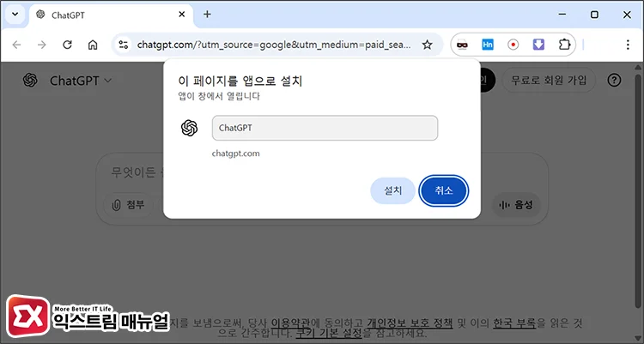Click the free sign-up (무료로 회원 가입) button
Screen dimensions: 644x344
tap(549, 80)
